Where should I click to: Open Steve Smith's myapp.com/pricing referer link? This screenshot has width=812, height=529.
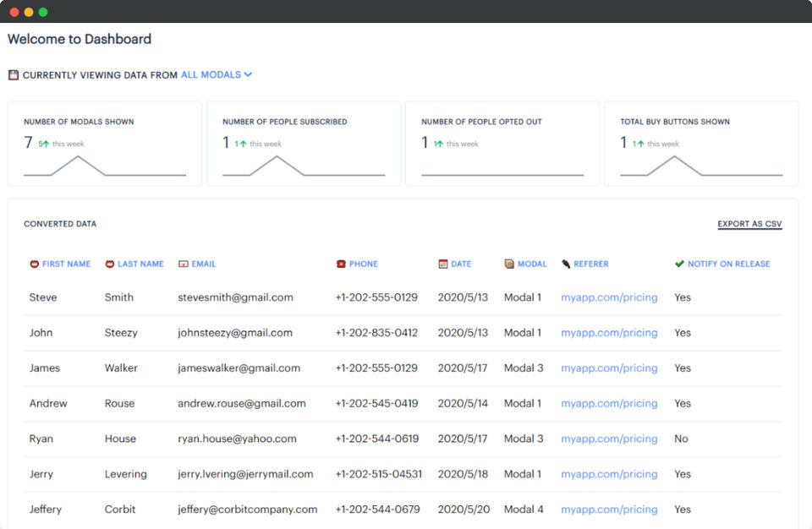coord(609,297)
